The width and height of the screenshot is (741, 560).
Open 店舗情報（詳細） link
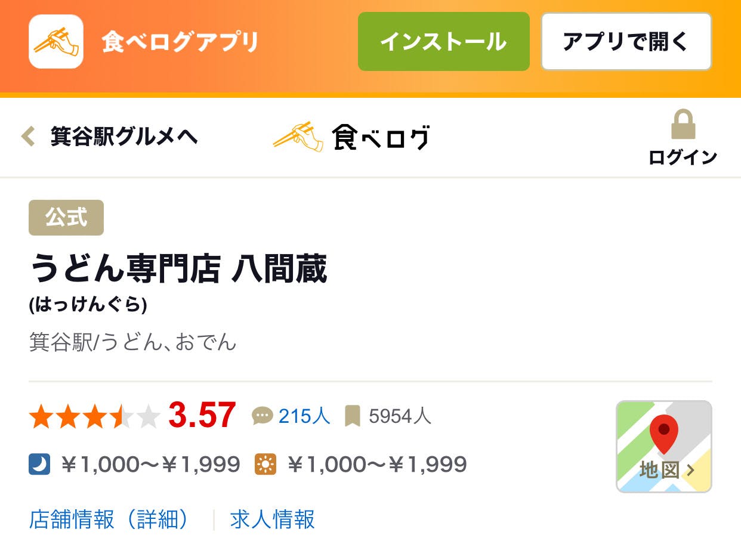click(x=110, y=519)
